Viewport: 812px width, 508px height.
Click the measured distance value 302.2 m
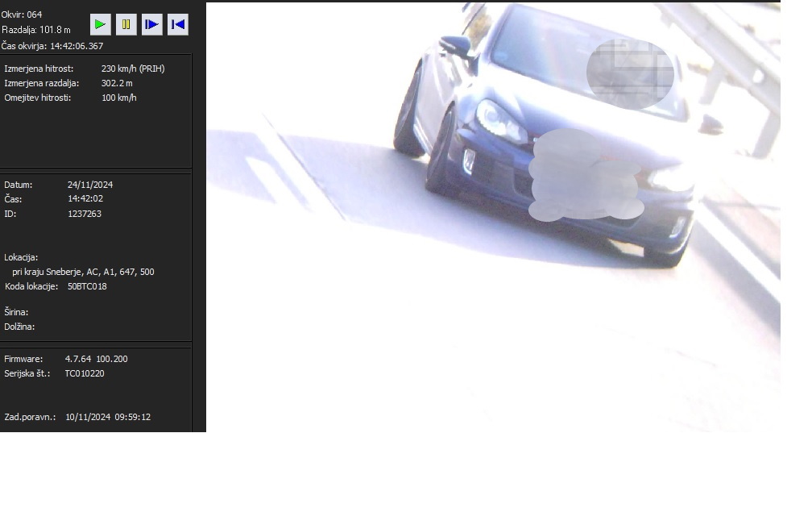(x=117, y=83)
